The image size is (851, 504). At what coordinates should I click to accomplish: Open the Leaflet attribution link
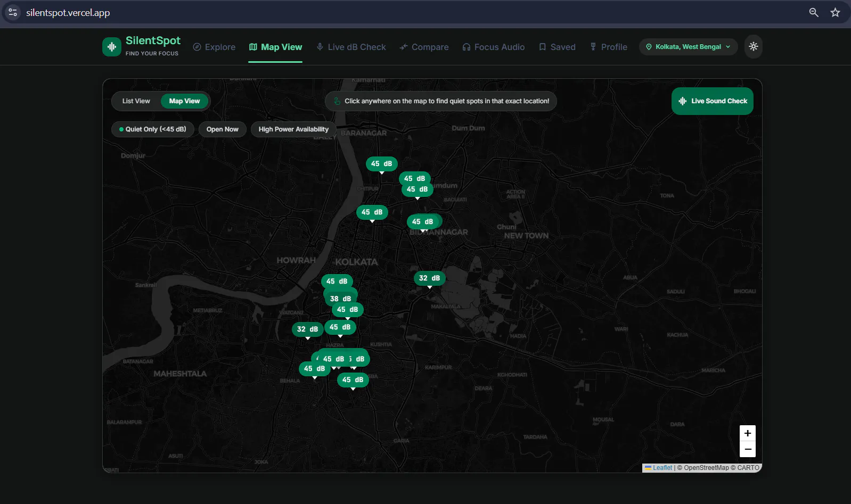pos(662,468)
